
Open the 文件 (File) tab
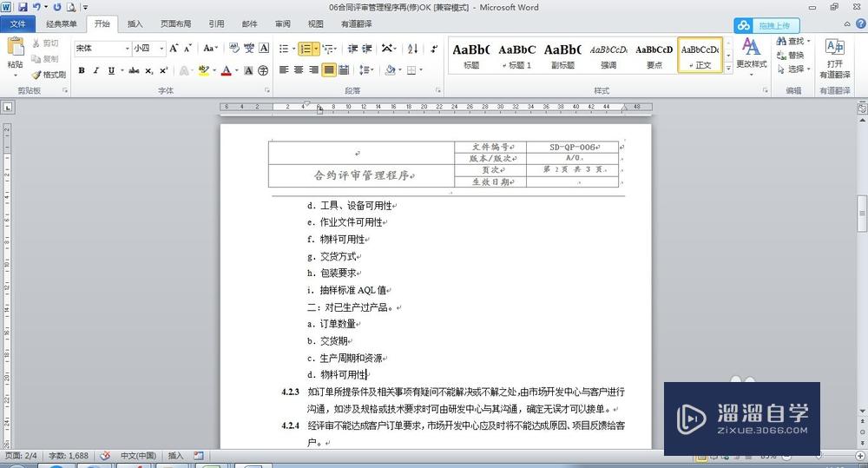click(17, 23)
